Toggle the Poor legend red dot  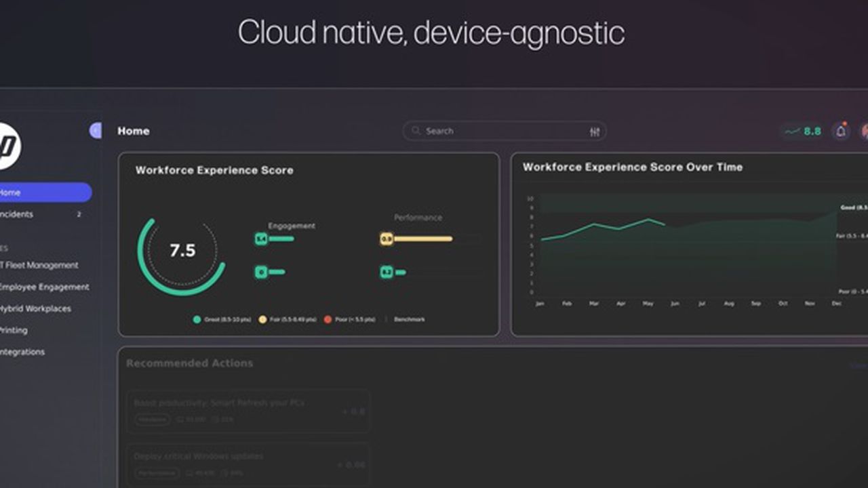point(328,319)
